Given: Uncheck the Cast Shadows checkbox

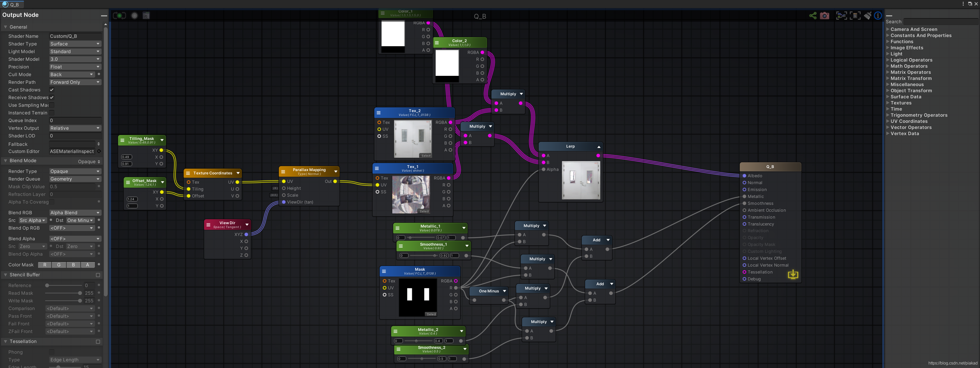Looking at the screenshot, I should [52, 90].
